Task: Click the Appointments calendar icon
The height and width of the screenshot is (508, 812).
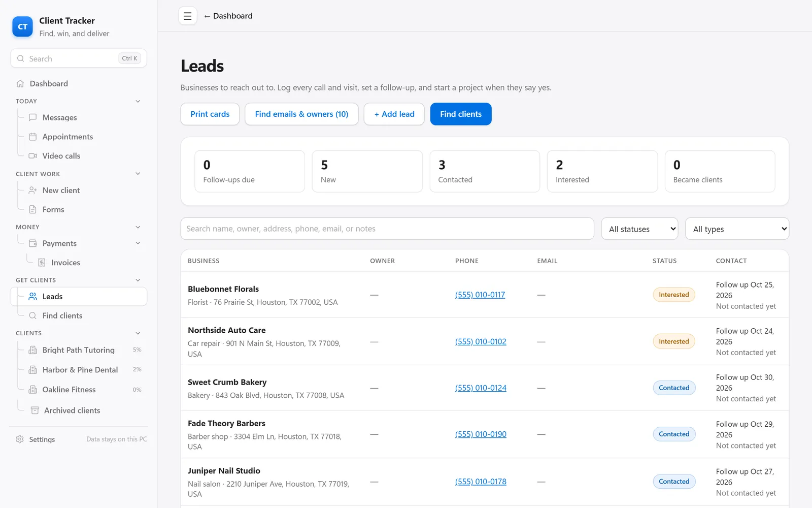Action: pyautogui.click(x=33, y=137)
